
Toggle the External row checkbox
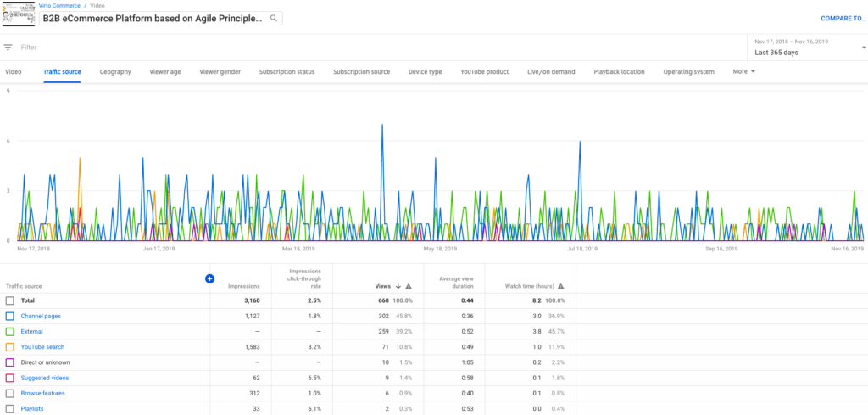click(10, 332)
